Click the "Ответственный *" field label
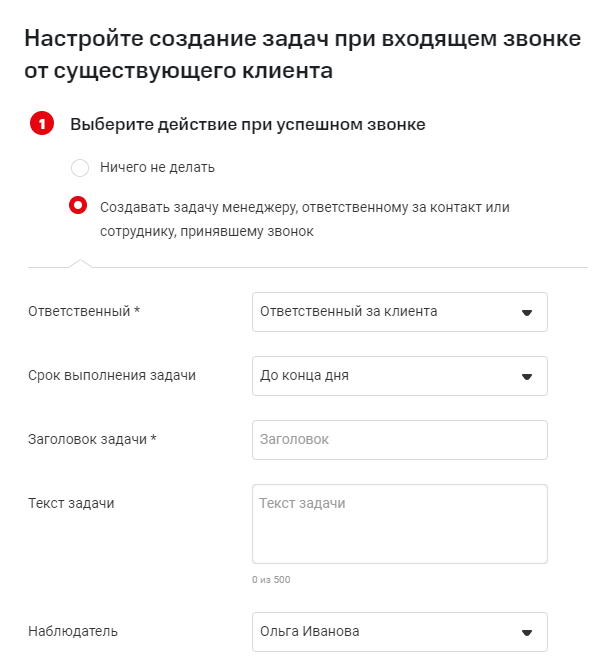The image size is (612, 670). (84, 312)
